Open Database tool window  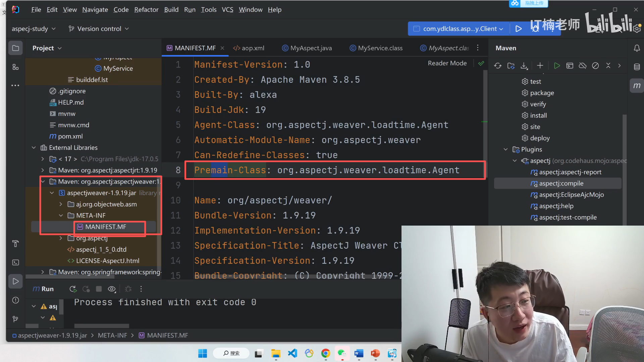pyautogui.click(x=637, y=67)
